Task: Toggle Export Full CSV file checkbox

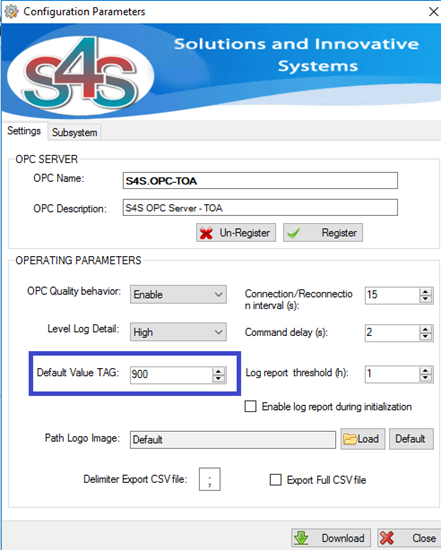Action: [275, 479]
